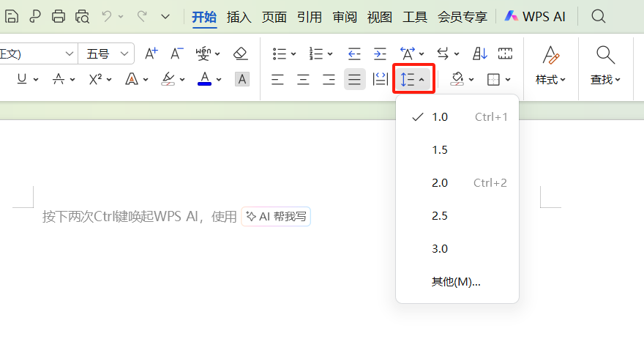Expand bullet list style arrow

293,54
